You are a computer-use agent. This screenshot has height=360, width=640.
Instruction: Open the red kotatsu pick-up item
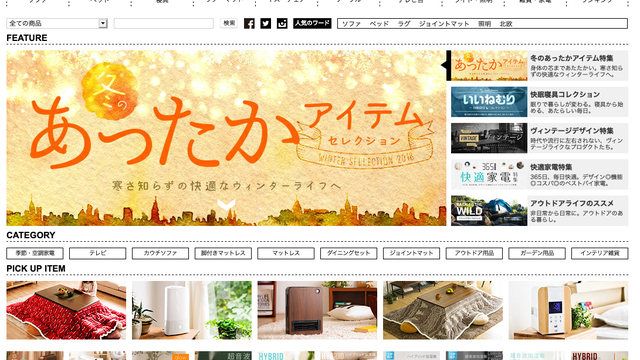point(66,310)
